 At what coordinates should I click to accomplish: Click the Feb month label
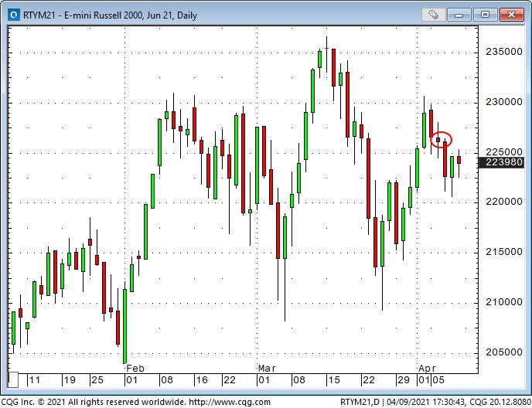coord(135,369)
